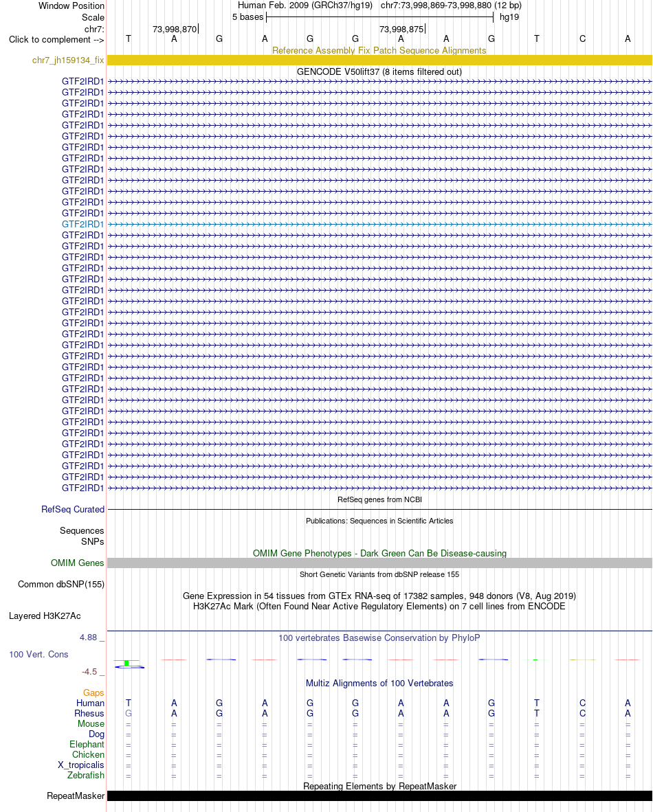This screenshot has height=812, width=653.
Task: Click the H3K27Ac Mark track title
Action: (379, 607)
